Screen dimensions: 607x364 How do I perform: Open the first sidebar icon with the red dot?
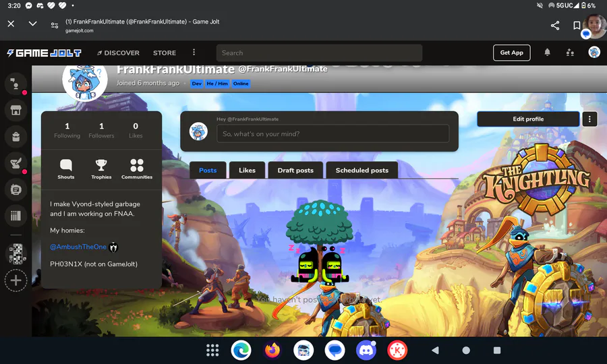click(x=16, y=84)
